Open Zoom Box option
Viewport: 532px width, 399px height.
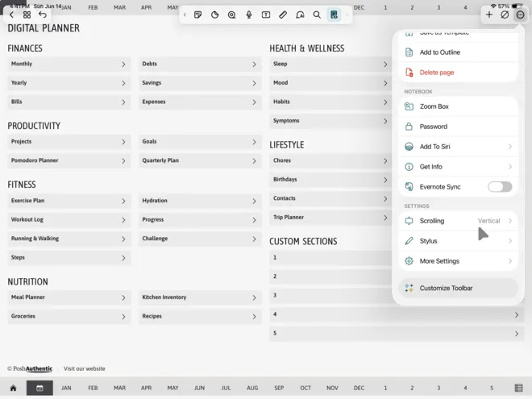click(x=459, y=106)
